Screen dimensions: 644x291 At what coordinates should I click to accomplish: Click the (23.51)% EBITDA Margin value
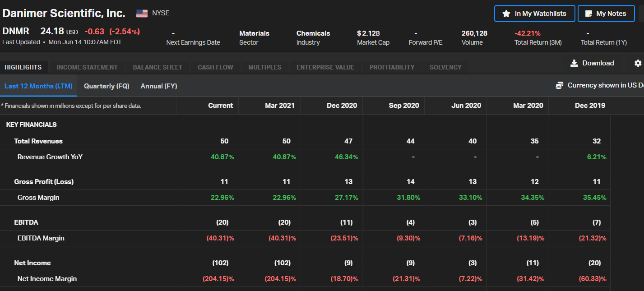[344, 238]
